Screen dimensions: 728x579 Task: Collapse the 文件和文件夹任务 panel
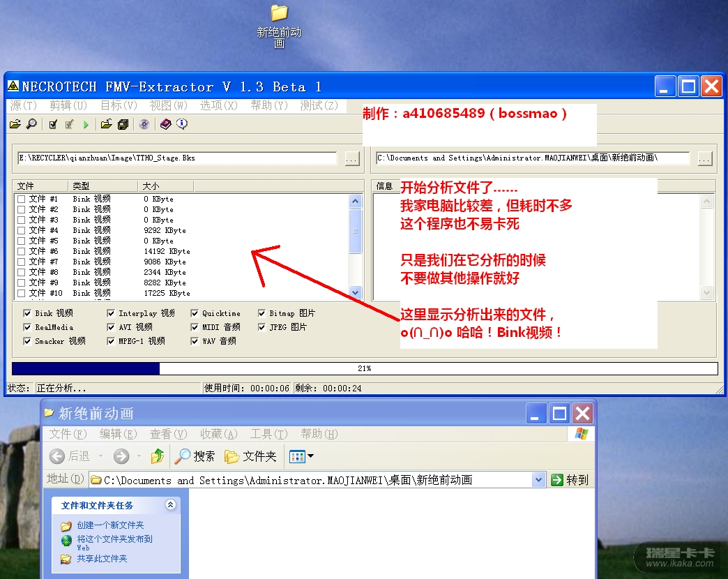click(x=171, y=505)
